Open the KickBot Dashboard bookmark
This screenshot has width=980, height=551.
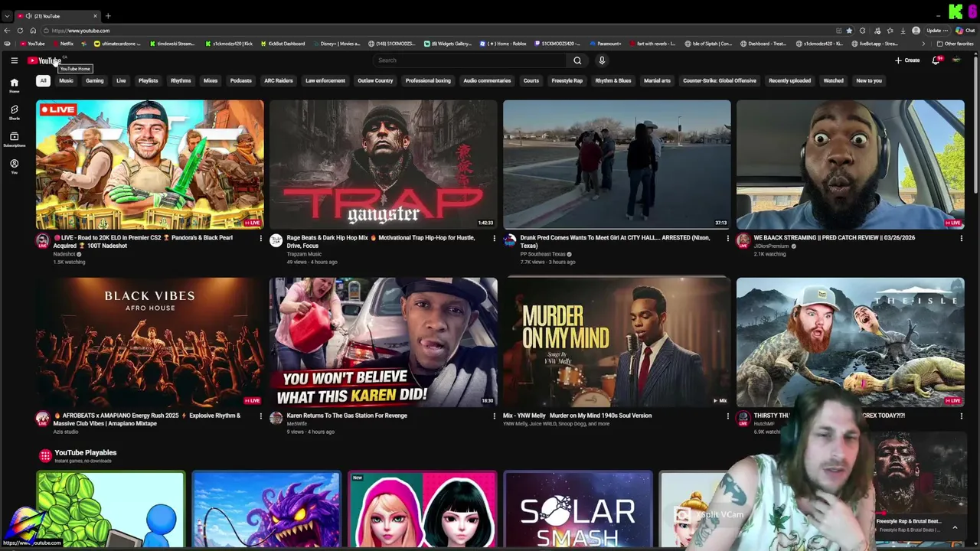tap(282, 44)
